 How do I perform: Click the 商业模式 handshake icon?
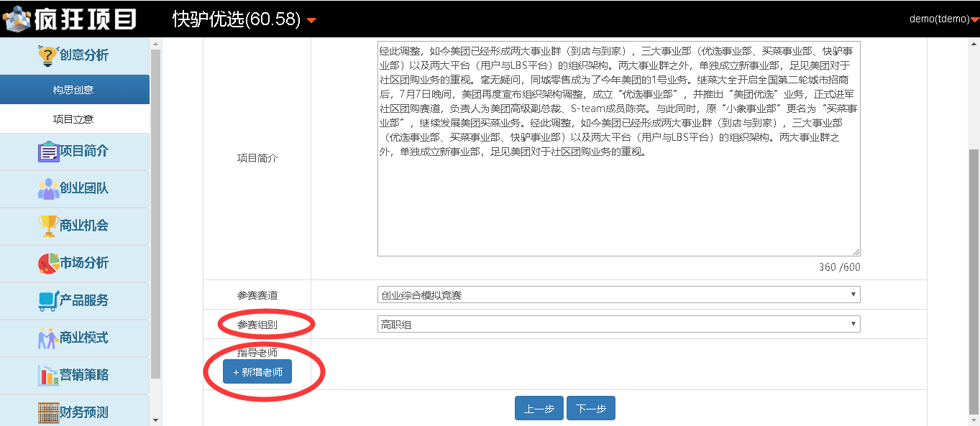pyautogui.click(x=48, y=338)
